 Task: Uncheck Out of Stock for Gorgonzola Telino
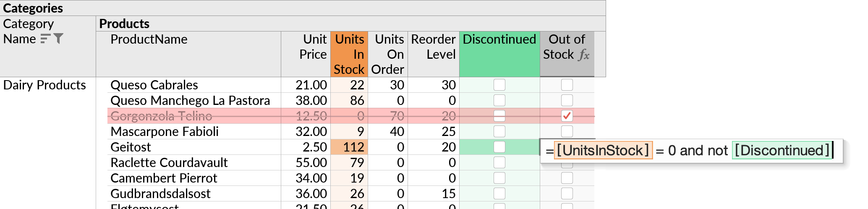click(567, 116)
